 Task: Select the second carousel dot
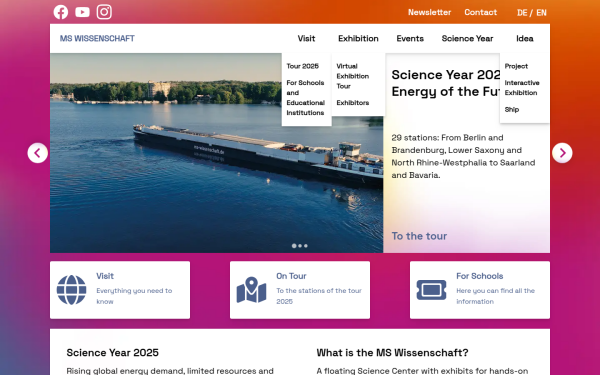tap(300, 246)
